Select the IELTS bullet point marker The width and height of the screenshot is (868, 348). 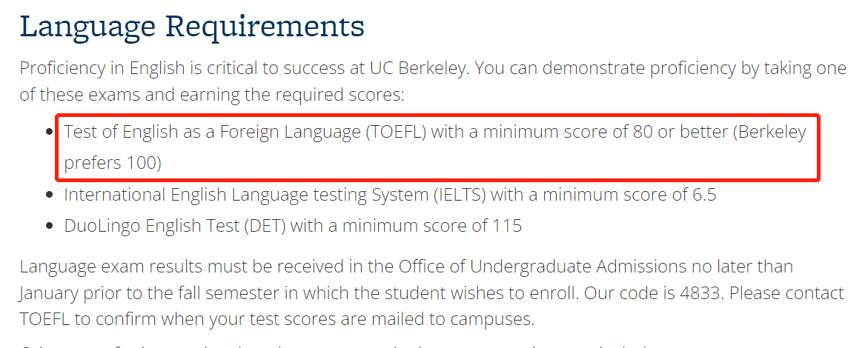(x=50, y=195)
